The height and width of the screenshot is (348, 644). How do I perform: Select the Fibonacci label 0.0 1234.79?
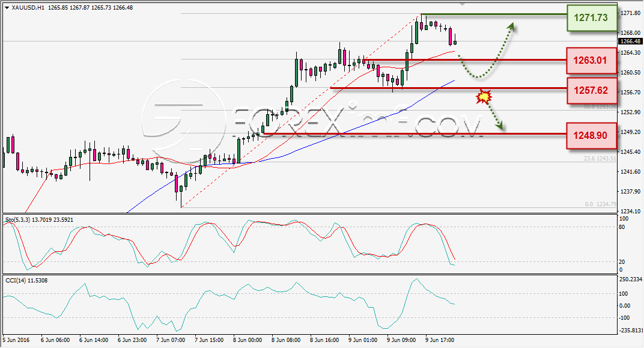[x=601, y=204]
